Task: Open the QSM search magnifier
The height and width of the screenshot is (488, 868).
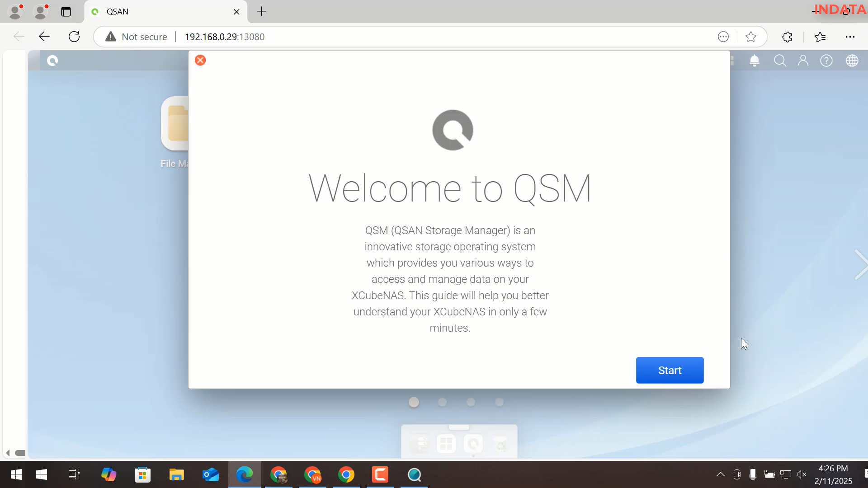Action: (780, 61)
